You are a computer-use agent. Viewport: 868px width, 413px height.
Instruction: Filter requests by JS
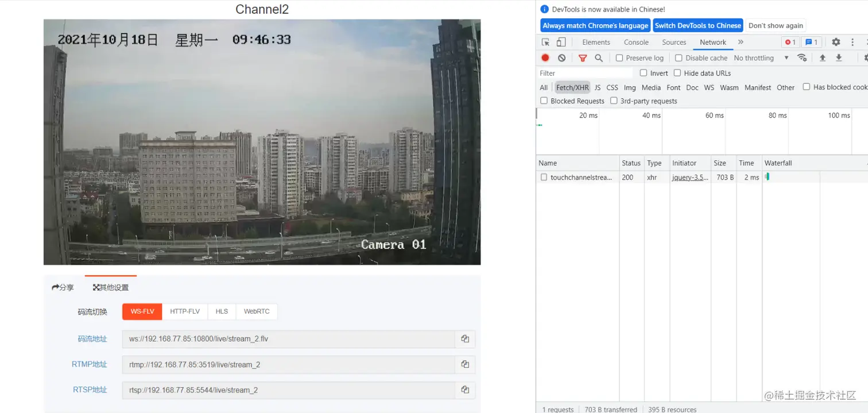pyautogui.click(x=598, y=87)
